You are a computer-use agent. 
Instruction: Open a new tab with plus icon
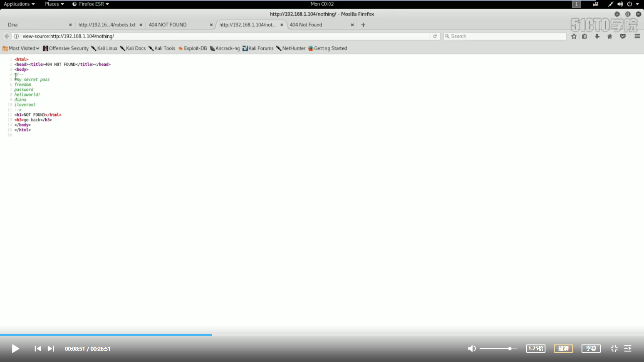pos(363,25)
